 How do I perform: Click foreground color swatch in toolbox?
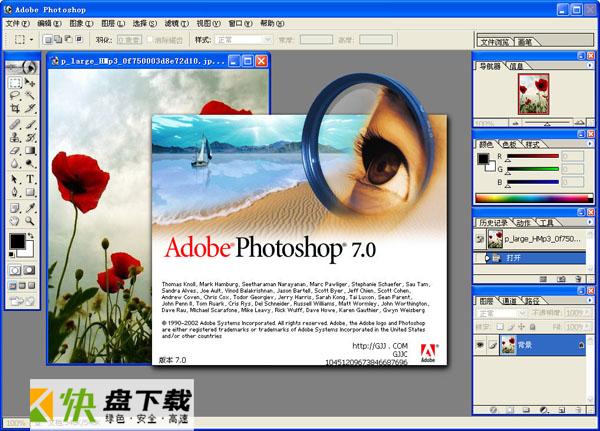tap(17, 242)
